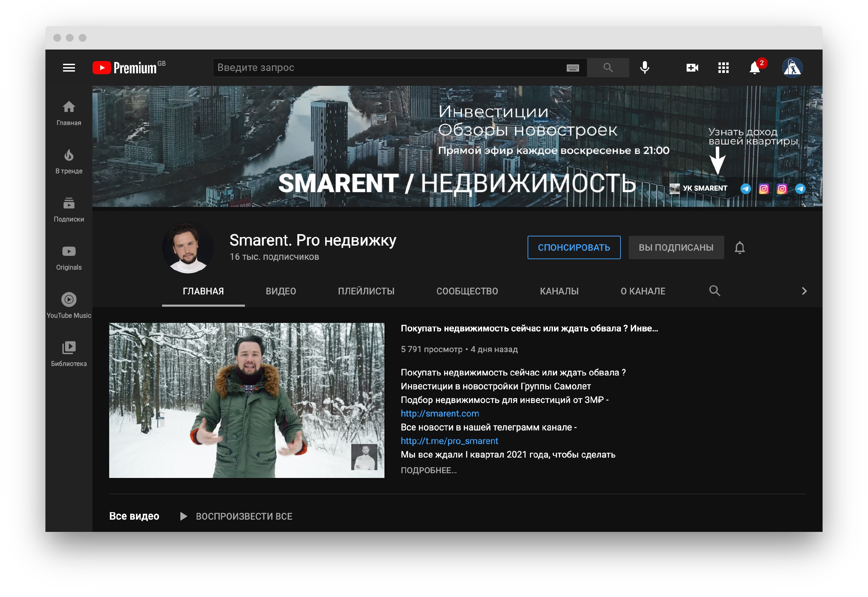The image size is (868, 597).
Task: Click the Smarent channel avatar
Action: (x=188, y=248)
